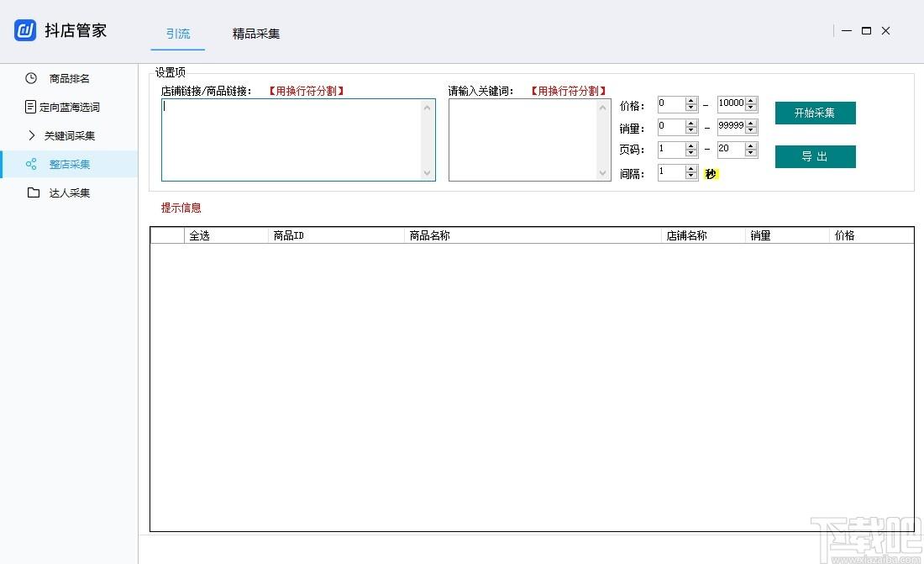Decrease the maximum 价格 value 10000
The image size is (924, 564).
tap(751, 108)
